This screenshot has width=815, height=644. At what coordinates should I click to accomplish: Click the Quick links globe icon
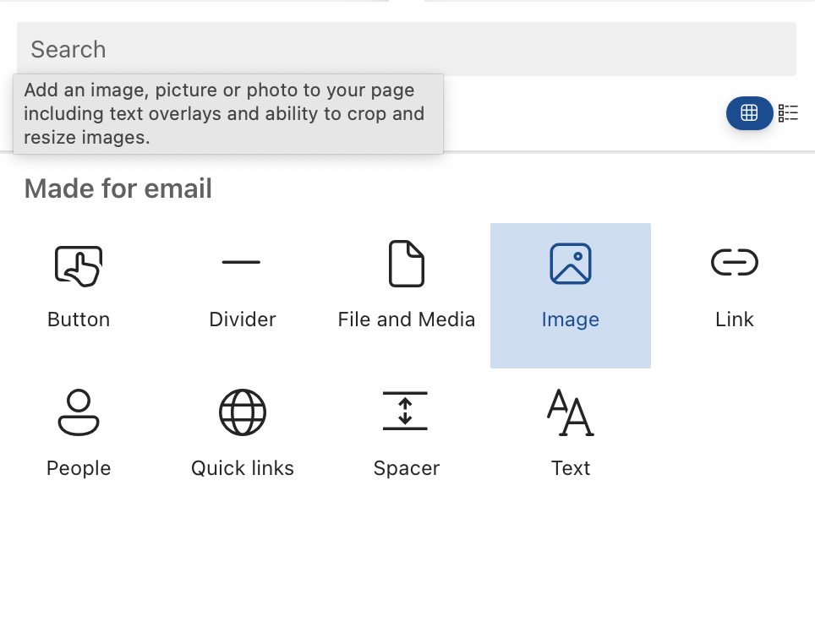pos(243,412)
